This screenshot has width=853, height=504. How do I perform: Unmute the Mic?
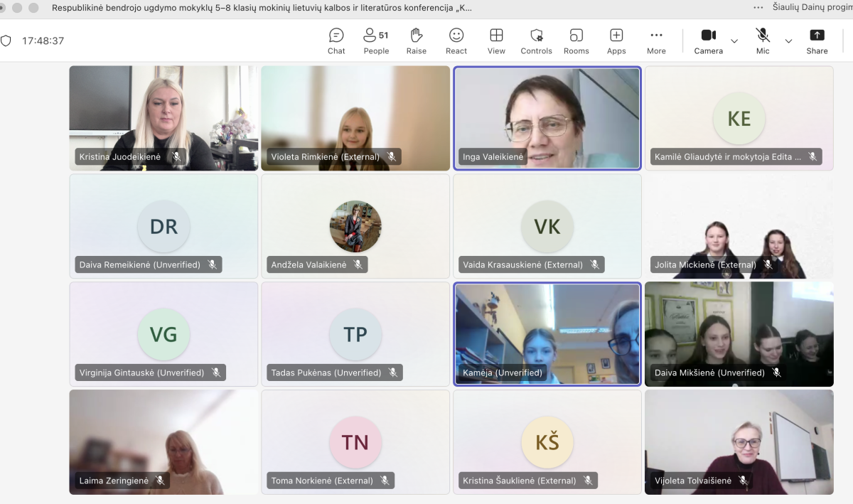coord(763,41)
